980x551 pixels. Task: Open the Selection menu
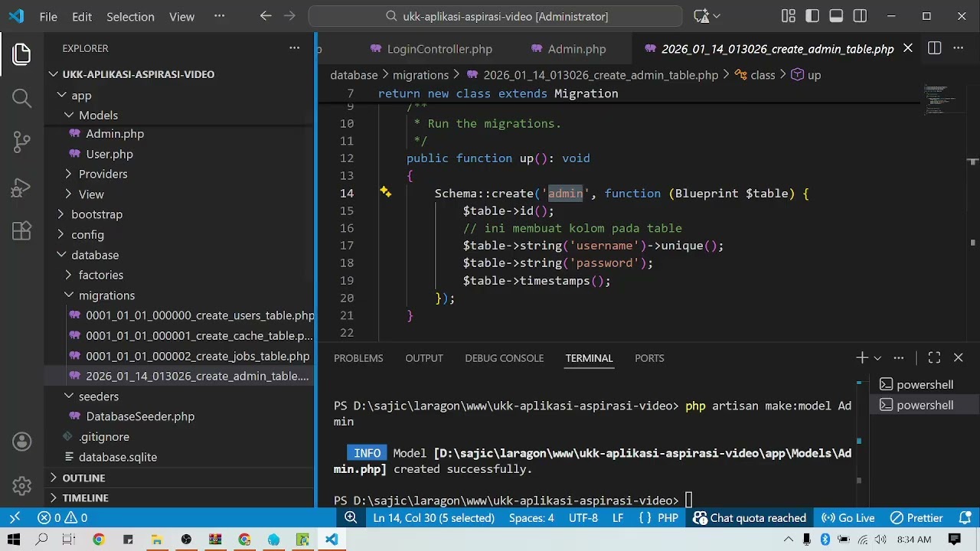[130, 16]
